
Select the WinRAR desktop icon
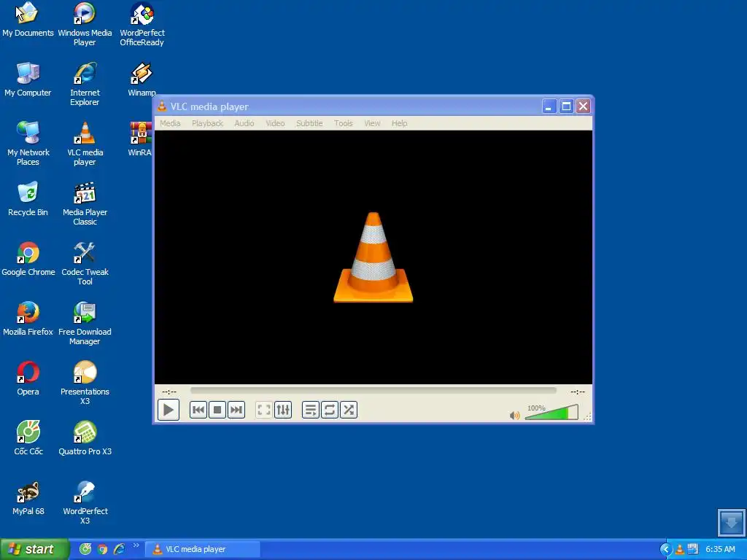[140, 139]
